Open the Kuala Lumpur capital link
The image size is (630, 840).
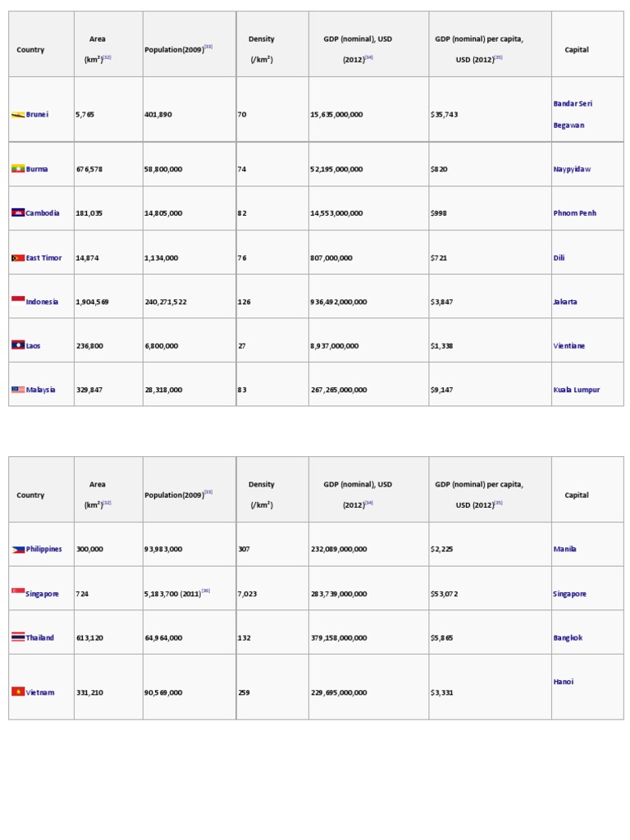pos(576,390)
